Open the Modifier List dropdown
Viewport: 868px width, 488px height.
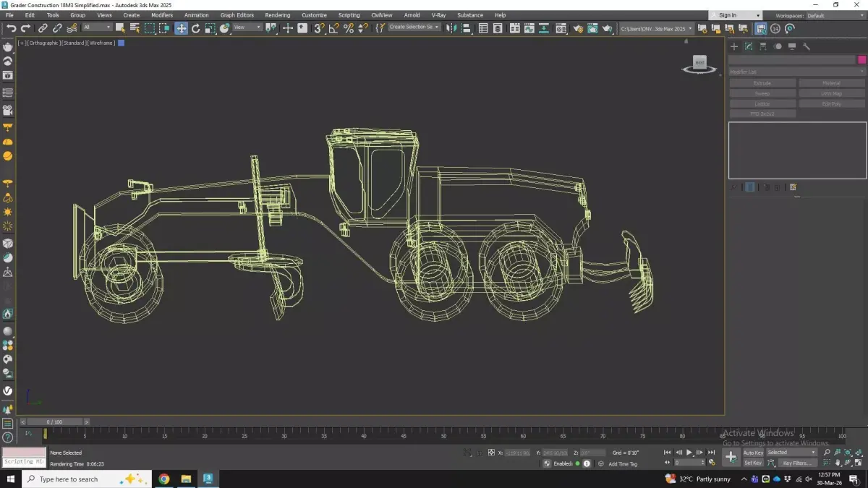796,72
